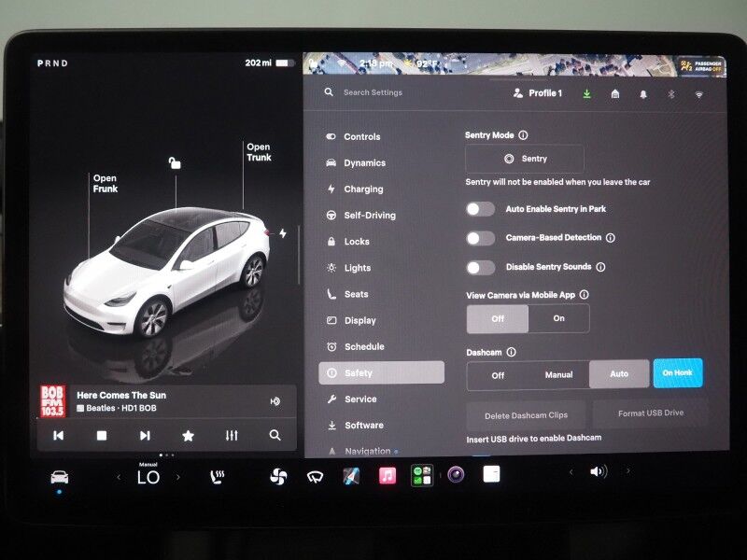Open climate fan icon

[278, 476]
